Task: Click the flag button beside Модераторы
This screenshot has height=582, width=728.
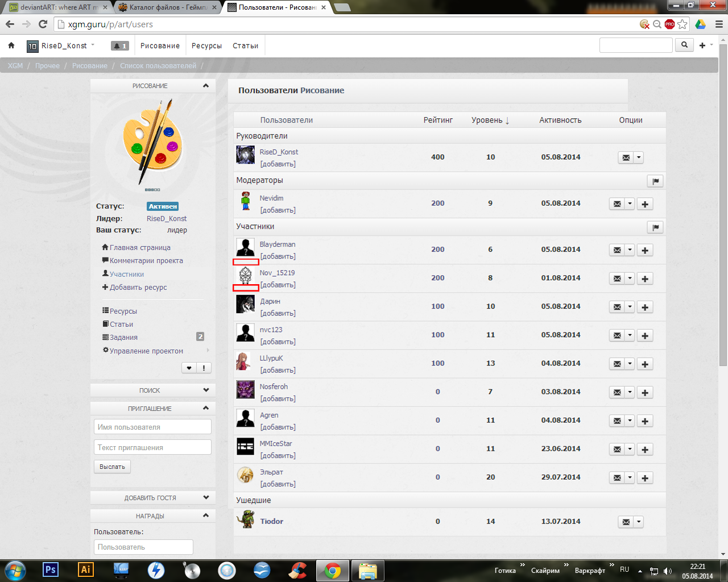Action: pos(655,181)
